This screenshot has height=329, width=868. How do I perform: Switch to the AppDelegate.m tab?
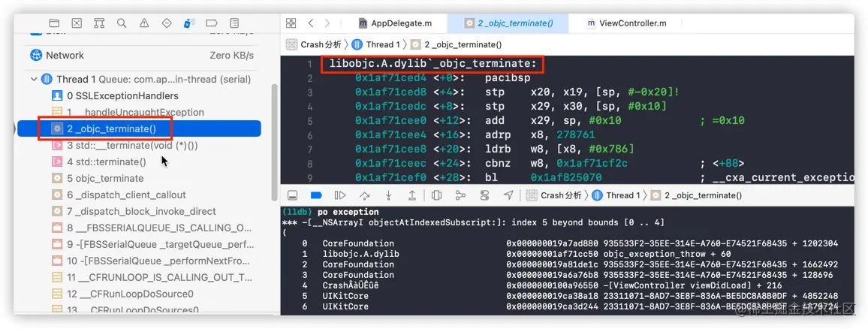[x=395, y=23]
